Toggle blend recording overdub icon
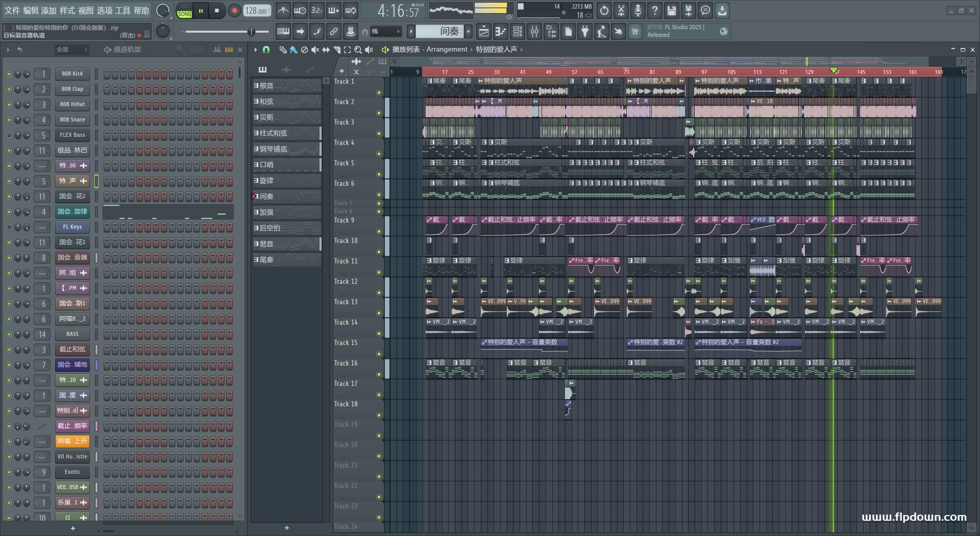The image size is (980, 536). click(x=333, y=10)
